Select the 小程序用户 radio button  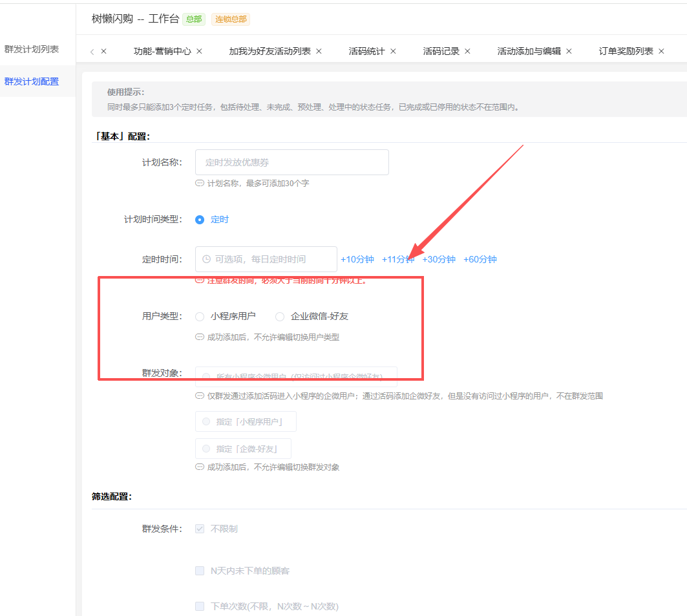click(x=200, y=317)
